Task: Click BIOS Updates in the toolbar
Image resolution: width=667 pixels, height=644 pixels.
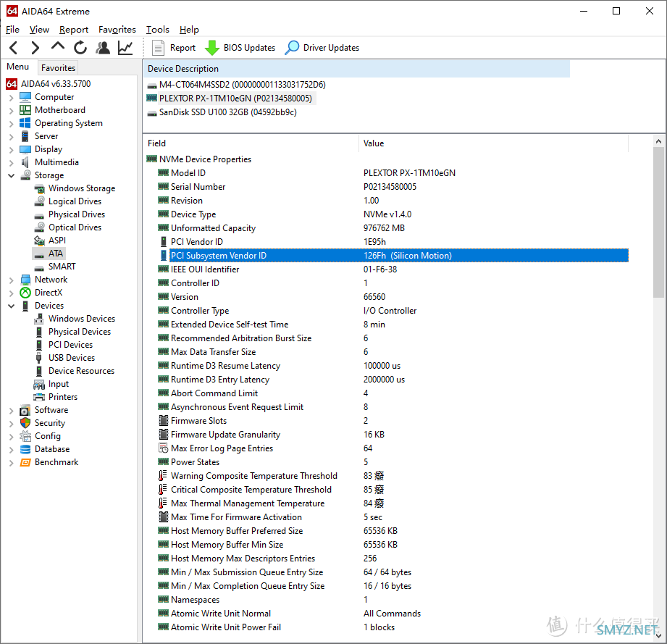Action: [x=240, y=48]
